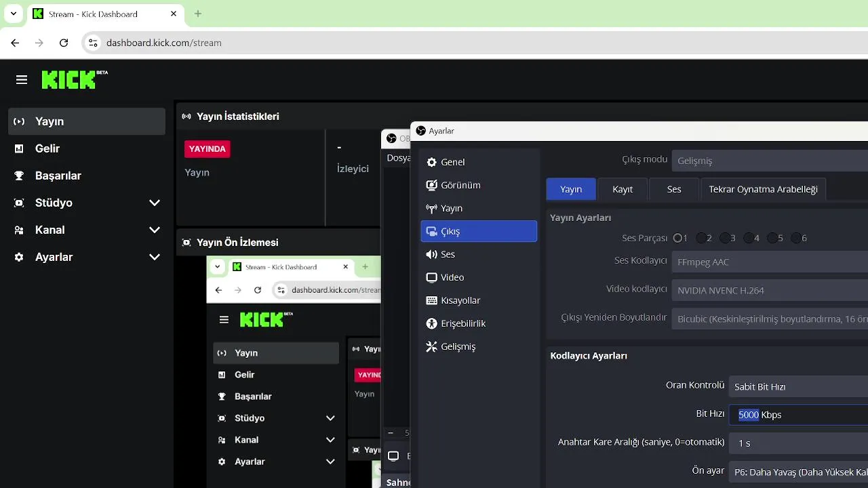Click the Bit Hızı 5000 Kbps field
Screen dimensions: 868x488
click(x=798, y=415)
